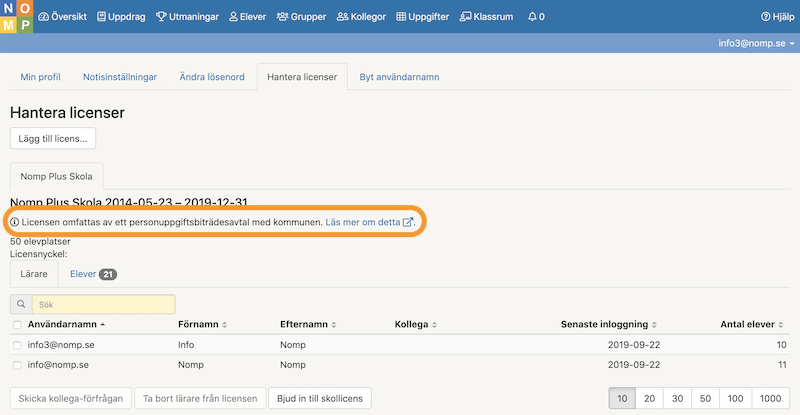Click the magnifier search icon
This screenshot has height=415, width=800.
21,304
